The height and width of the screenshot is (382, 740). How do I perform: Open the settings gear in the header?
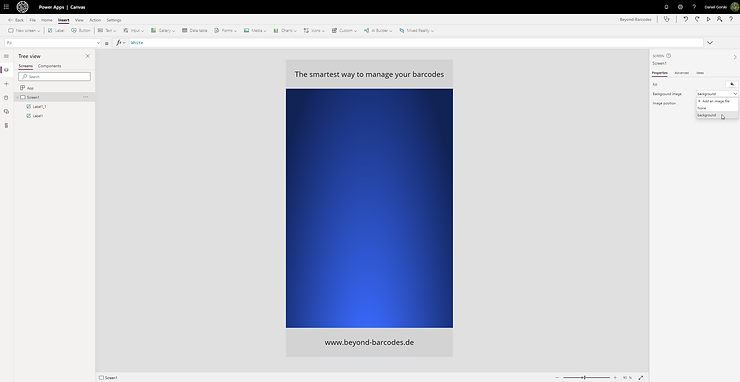pyautogui.click(x=680, y=7)
